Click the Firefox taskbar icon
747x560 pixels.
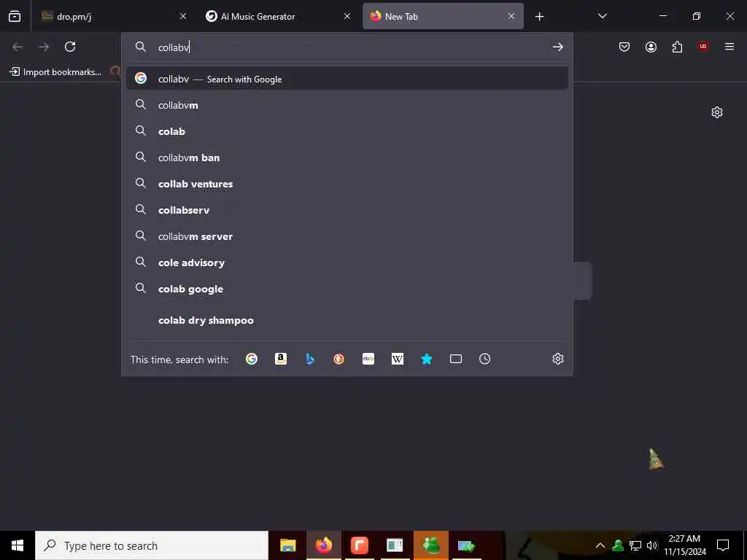click(323, 545)
